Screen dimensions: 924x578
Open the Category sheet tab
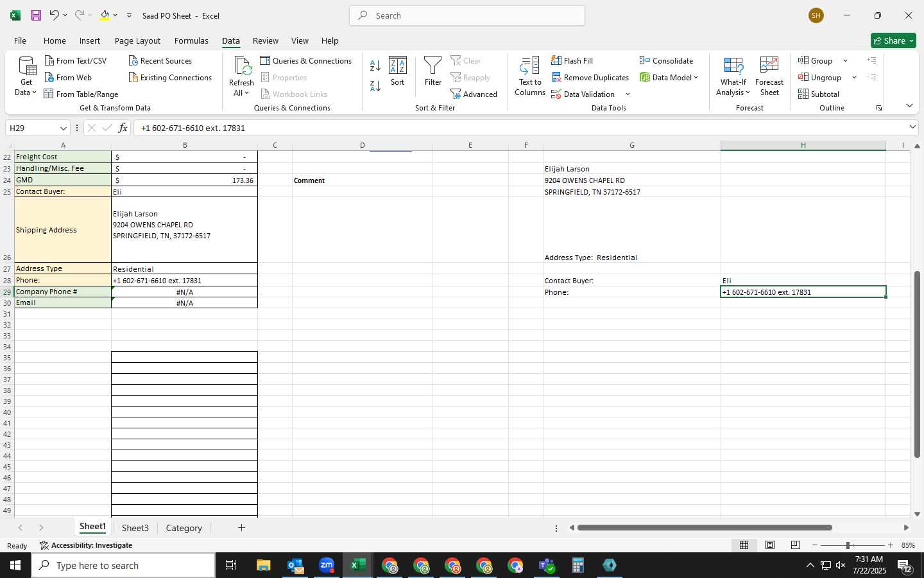click(x=184, y=528)
